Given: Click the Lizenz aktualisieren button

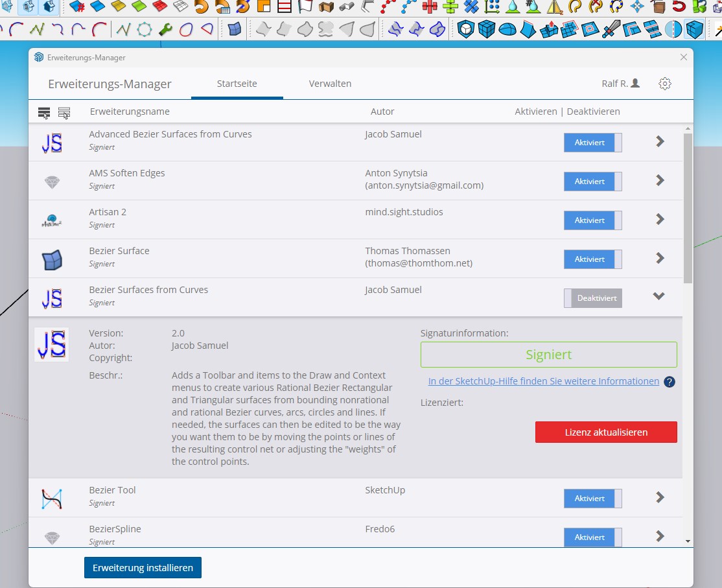Looking at the screenshot, I should [x=606, y=432].
